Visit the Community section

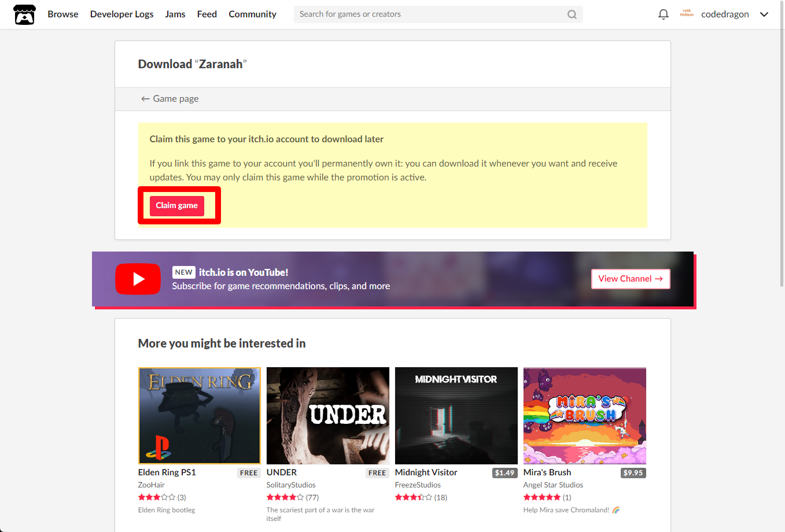(252, 14)
